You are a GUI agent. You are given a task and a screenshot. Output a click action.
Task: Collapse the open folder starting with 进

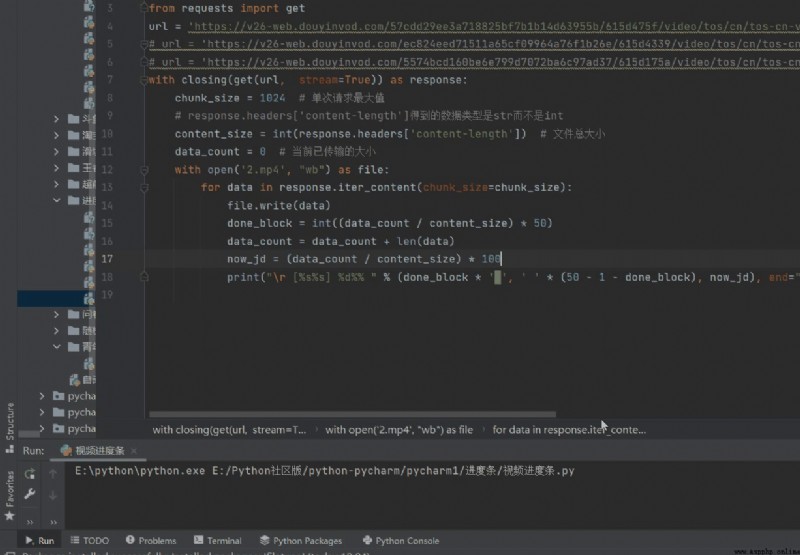coord(57,200)
